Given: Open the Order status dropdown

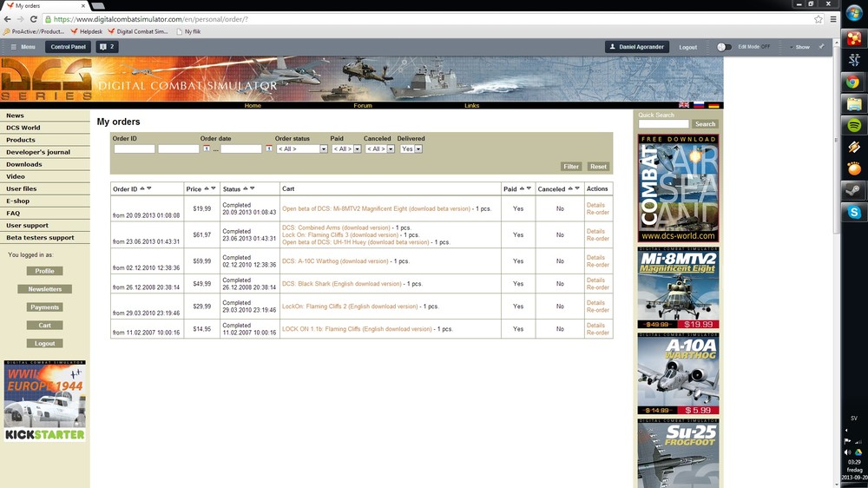Looking at the screenshot, I should pos(302,149).
